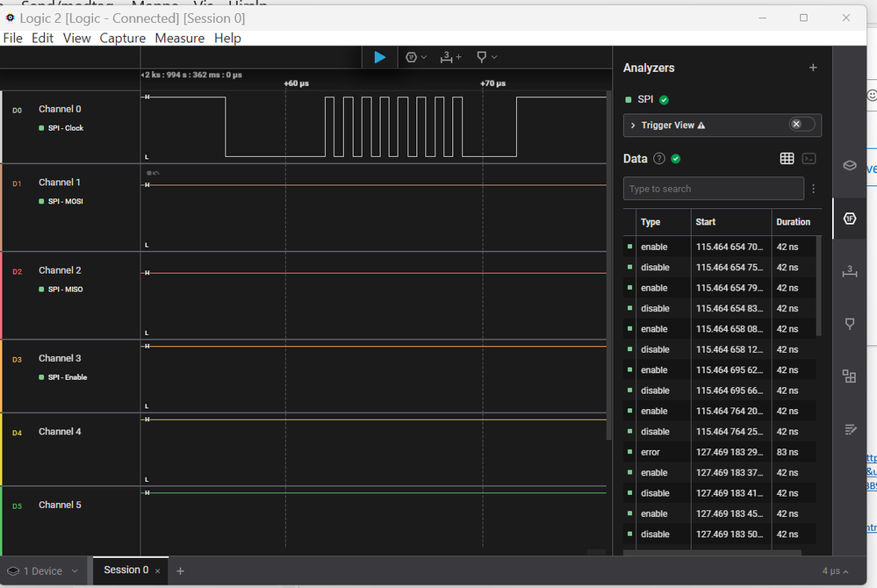
Task: Open the File menu
Action: [13, 38]
